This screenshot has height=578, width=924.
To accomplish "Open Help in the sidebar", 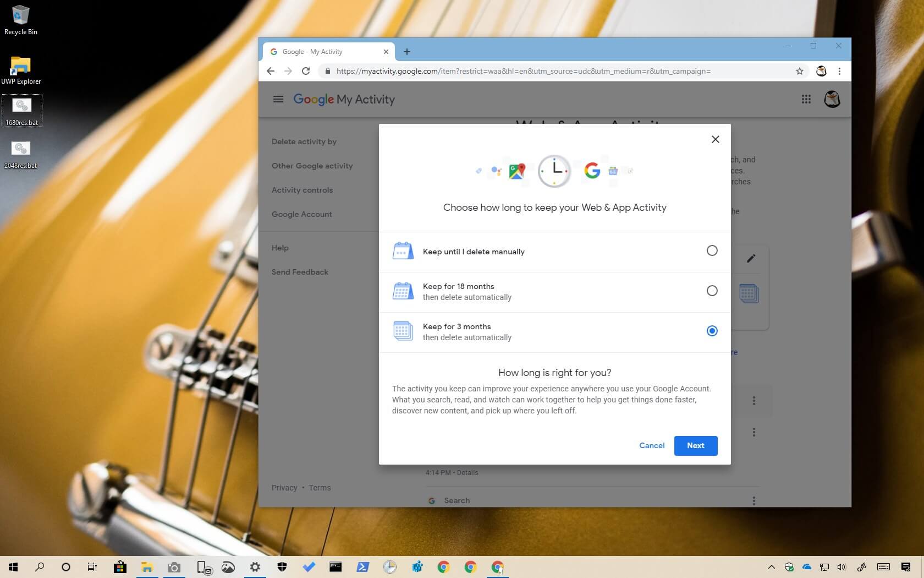I will [x=280, y=248].
